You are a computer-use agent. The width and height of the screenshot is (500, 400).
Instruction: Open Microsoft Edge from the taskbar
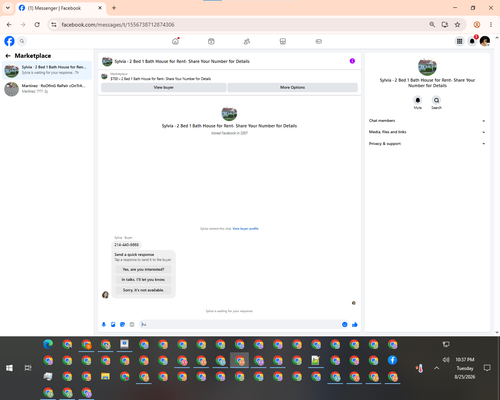(48, 344)
